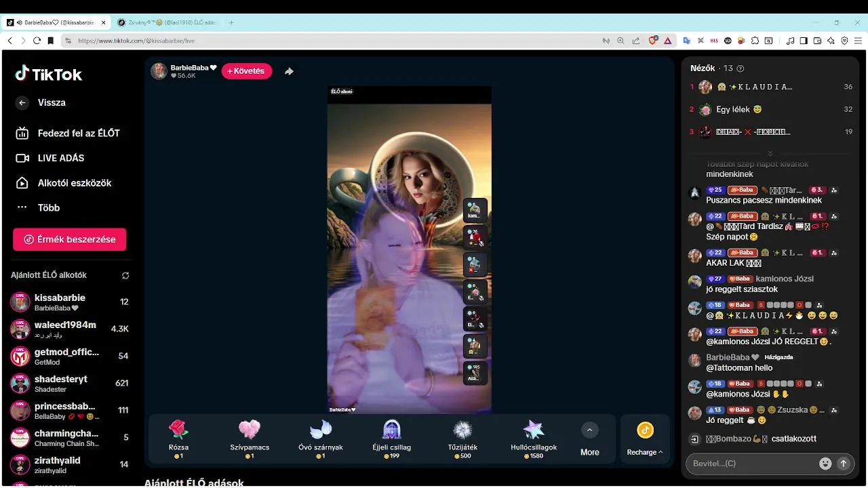Share the live stream with the arrow icon

(289, 71)
